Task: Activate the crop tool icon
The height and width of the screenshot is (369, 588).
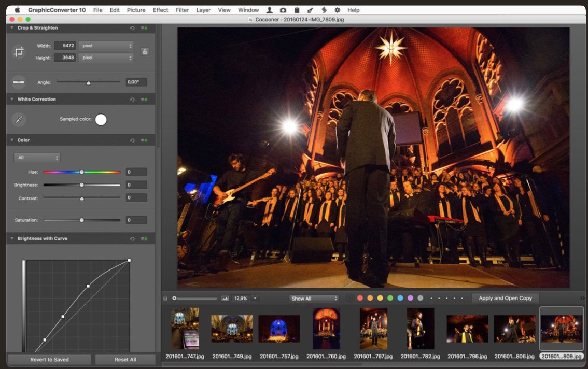Action: point(19,52)
